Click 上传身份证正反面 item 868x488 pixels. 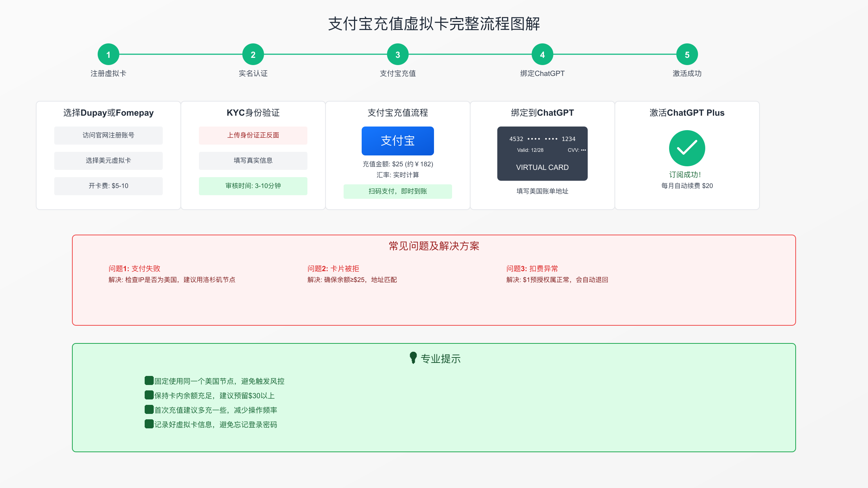tap(253, 136)
